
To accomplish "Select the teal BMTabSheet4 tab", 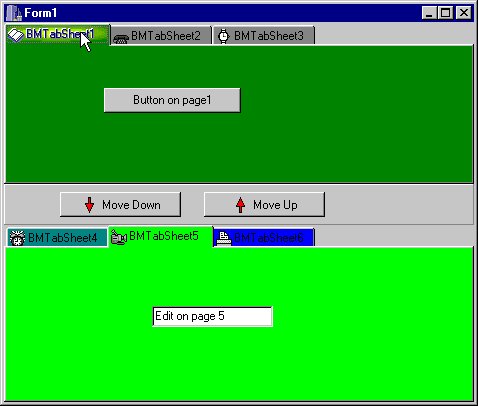I will pos(57,238).
